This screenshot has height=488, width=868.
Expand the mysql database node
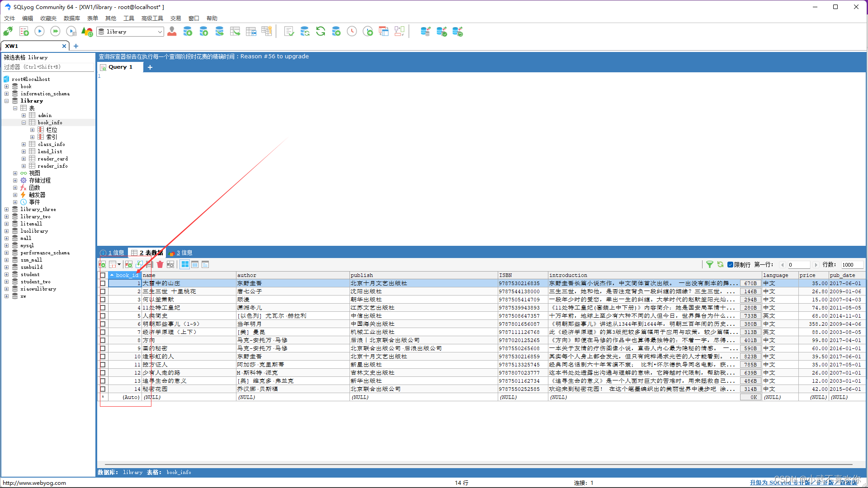point(6,245)
